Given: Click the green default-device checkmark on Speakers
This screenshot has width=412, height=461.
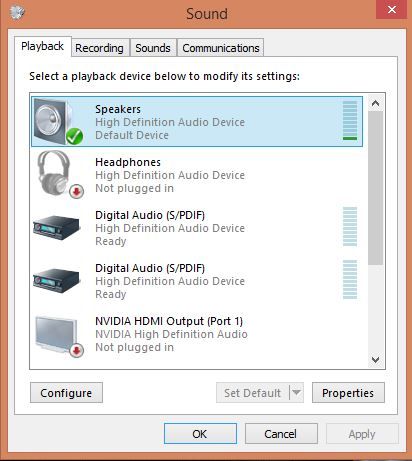Looking at the screenshot, I should tap(74, 136).
